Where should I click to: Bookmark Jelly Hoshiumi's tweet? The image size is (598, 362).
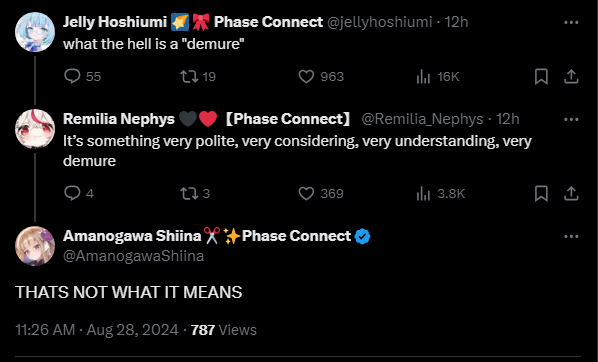[x=541, y=77]
